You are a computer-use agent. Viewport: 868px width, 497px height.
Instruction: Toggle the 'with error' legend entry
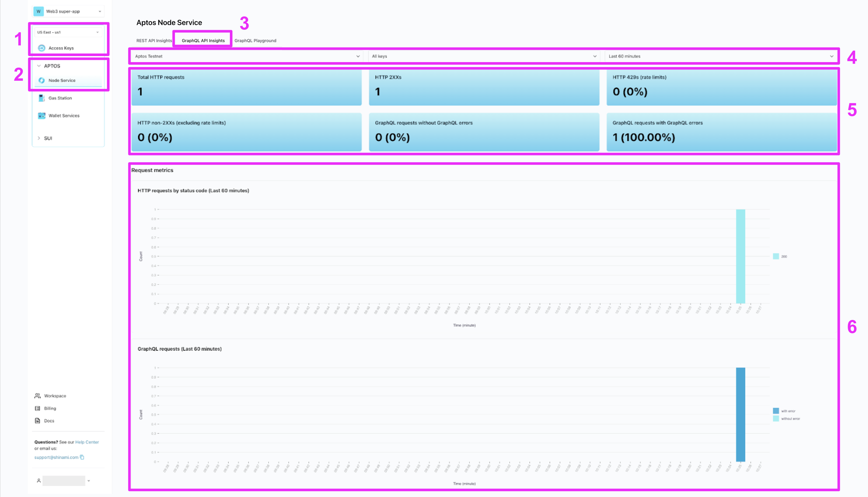pos(776,411)
